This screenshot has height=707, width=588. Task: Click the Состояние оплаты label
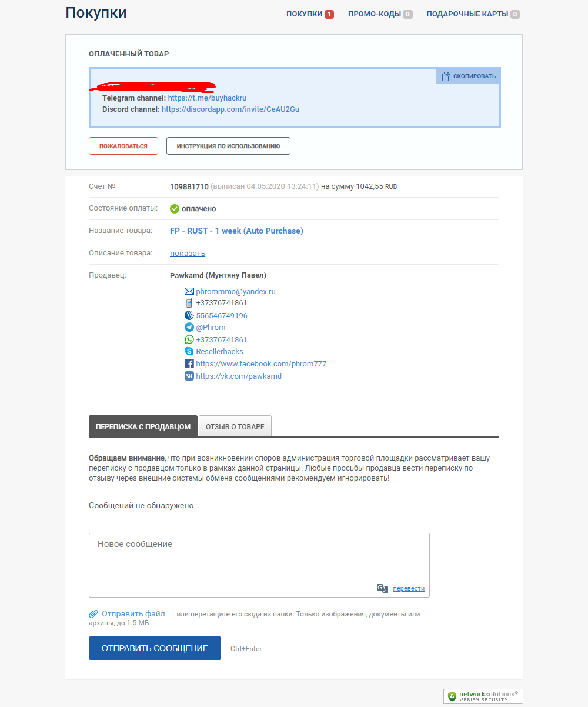tap(123, 208)
